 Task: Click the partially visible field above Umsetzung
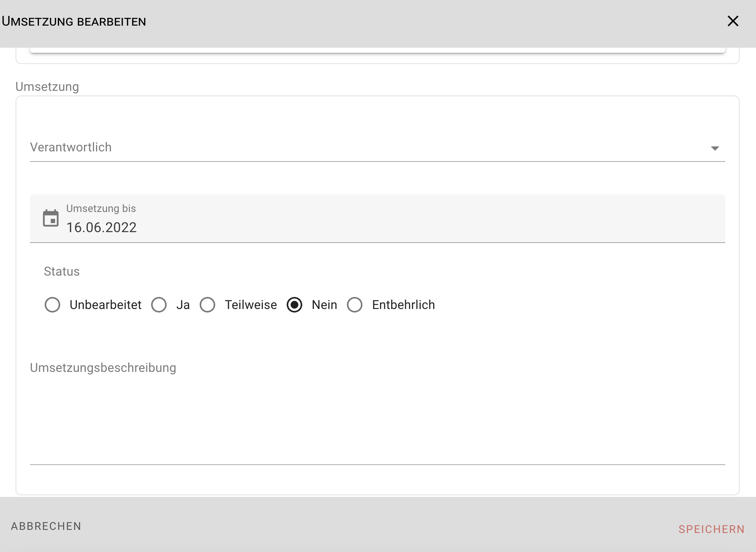click(x=377, y=50)
